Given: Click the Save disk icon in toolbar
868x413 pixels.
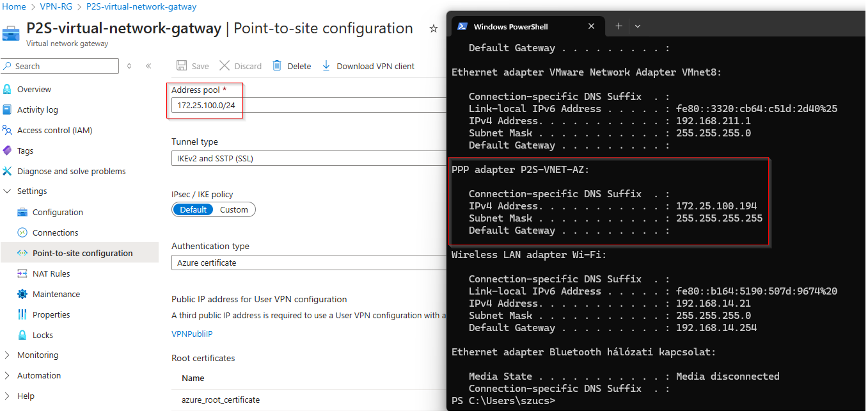Looking at the screenshot, I should click(x=182, y=66).
